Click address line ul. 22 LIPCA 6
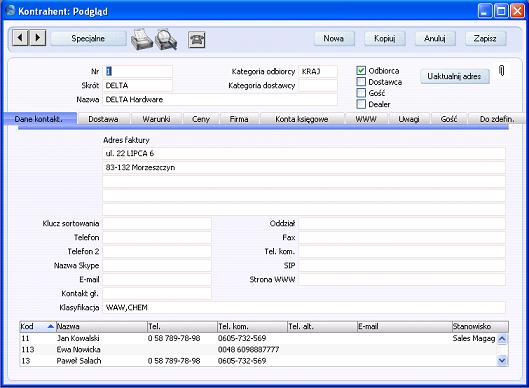529x388 pixels. (304, 153)
